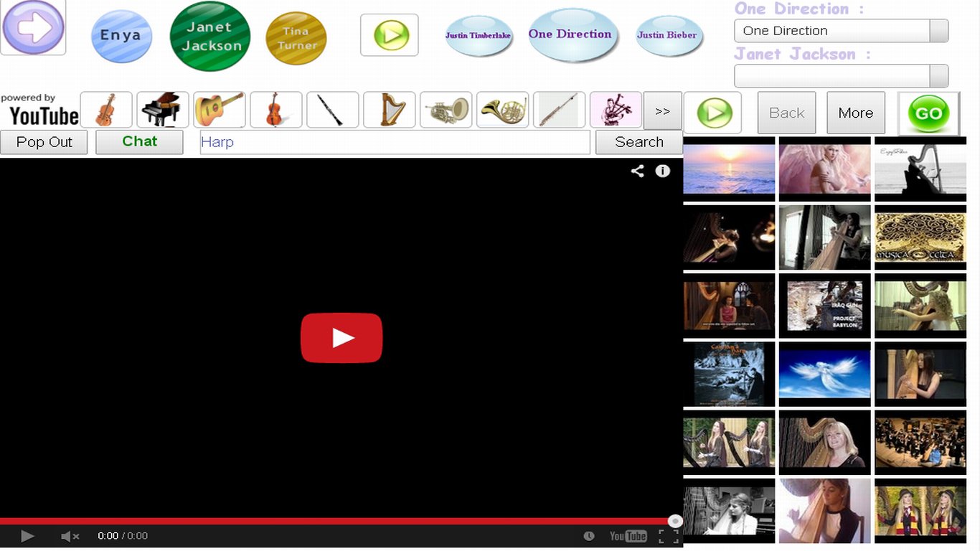Screen dimensions: 980x551
Task: Click the green play button beside Back
Action: tap(713, 113)
